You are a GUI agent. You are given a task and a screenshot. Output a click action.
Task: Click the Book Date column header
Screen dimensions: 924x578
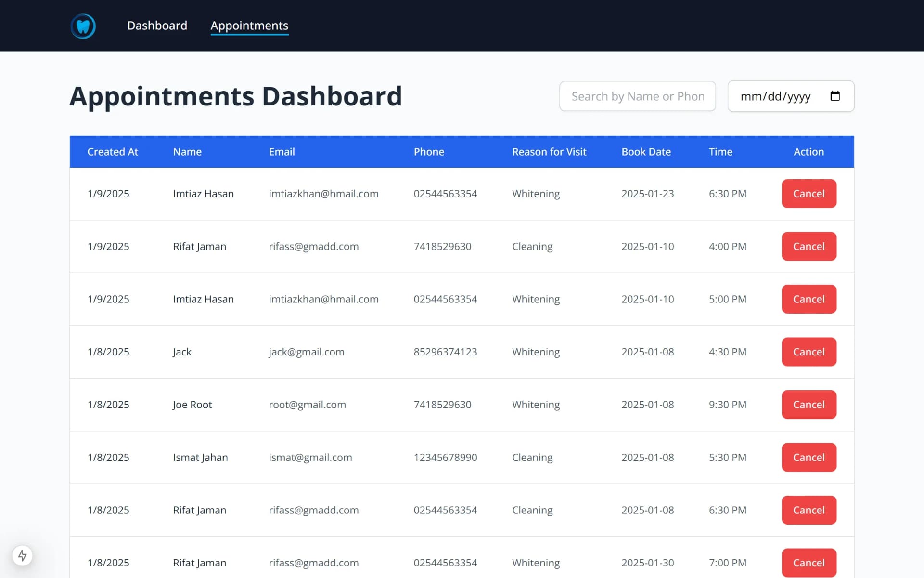pyautogui.click(x=646, y=152)
